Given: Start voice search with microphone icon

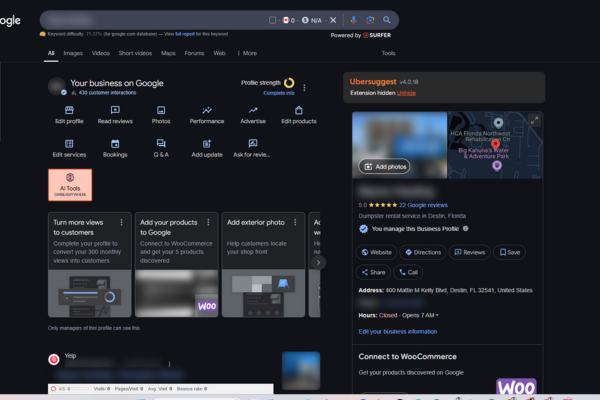Looking at the screenshot, I should click(x=354, y=20).
